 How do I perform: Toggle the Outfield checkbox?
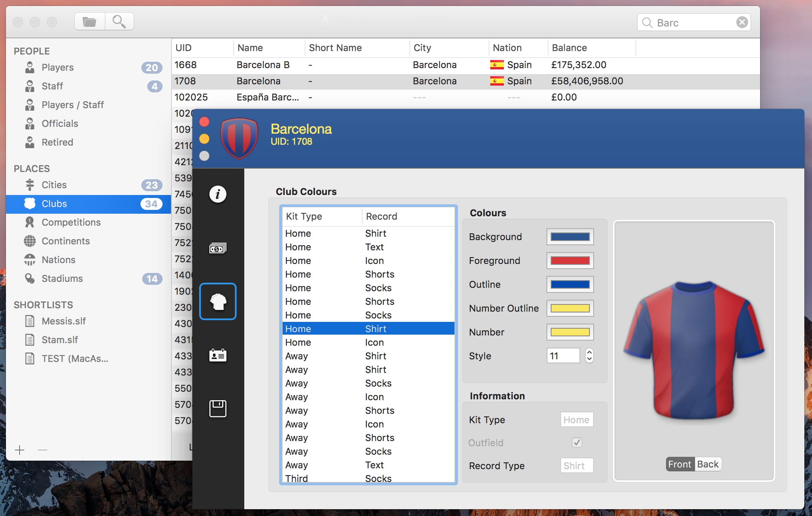(x=577, y=442)
